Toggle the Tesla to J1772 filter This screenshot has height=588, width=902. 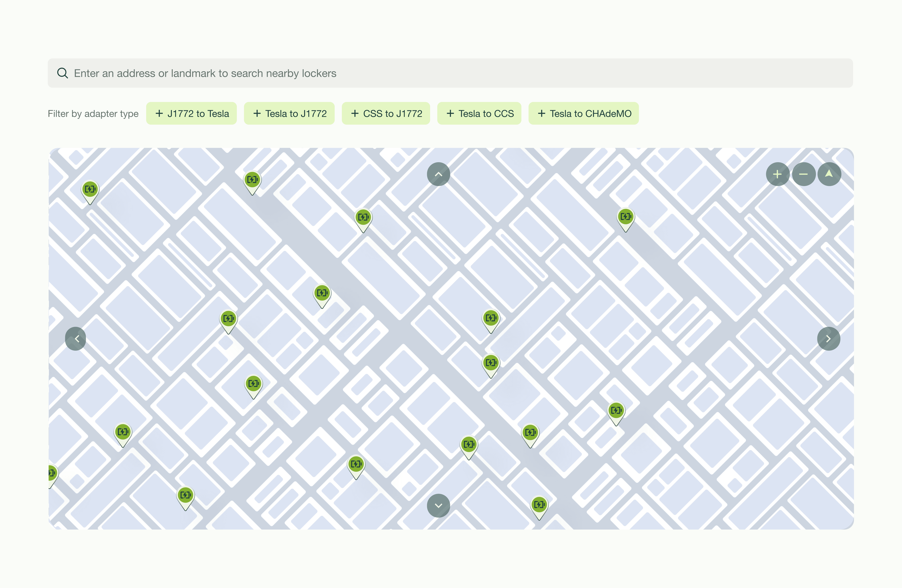point(289,114)
